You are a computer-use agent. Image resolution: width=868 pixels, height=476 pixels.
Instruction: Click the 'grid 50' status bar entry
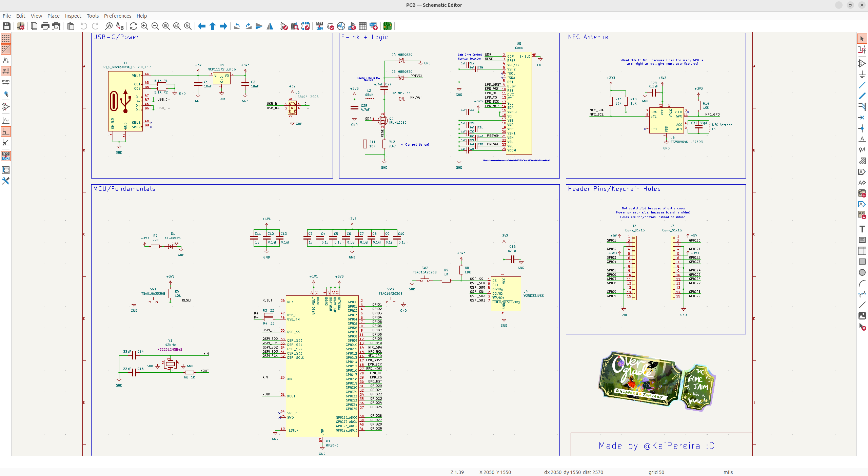[x=656, y=472]
